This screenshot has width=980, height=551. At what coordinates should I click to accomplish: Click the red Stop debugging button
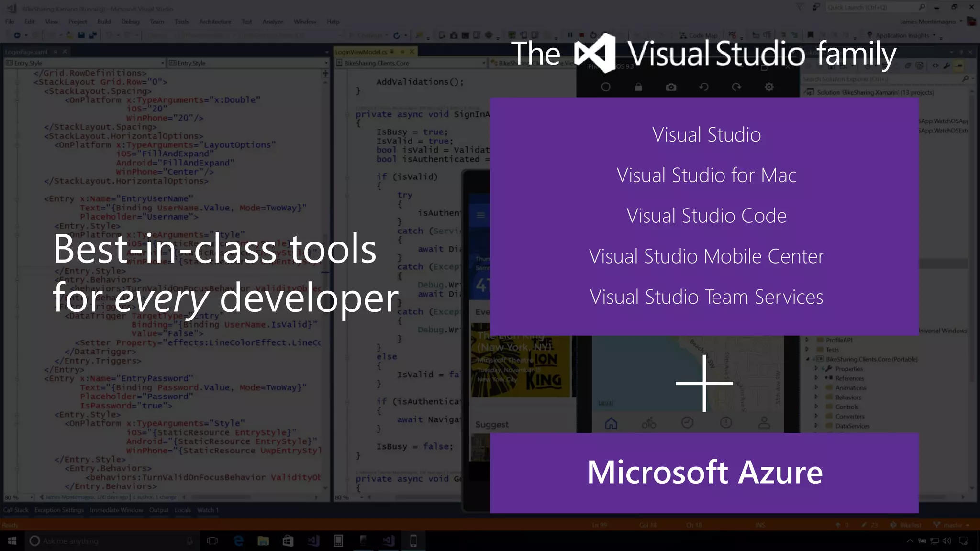581,35
